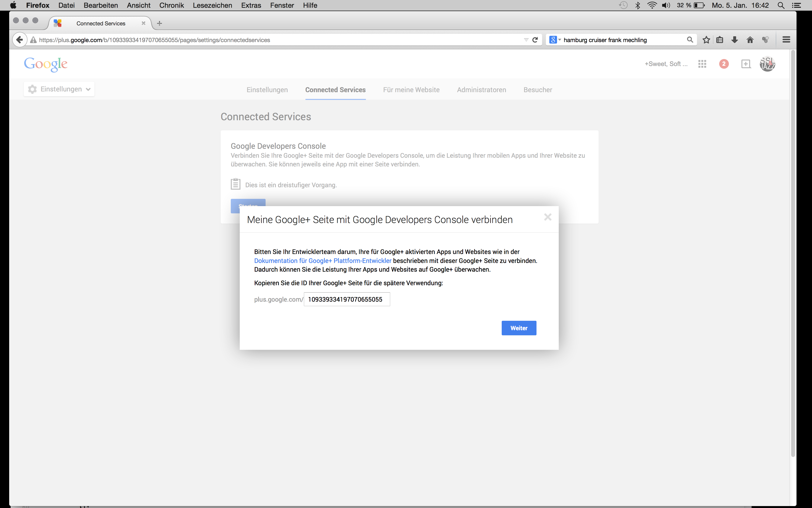Open the profile avatar picture
This screenshot has height=508, width=812.
(767, 64)
